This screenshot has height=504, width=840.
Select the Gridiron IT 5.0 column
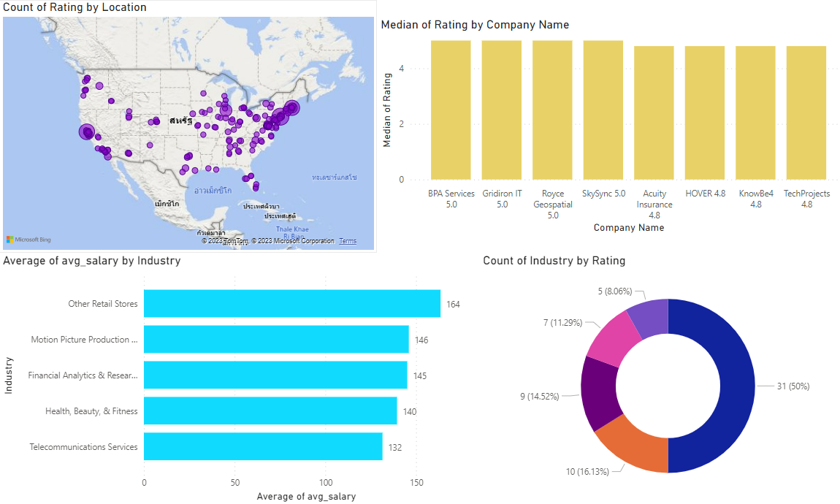pyautogui.click(x=502, y=110)
